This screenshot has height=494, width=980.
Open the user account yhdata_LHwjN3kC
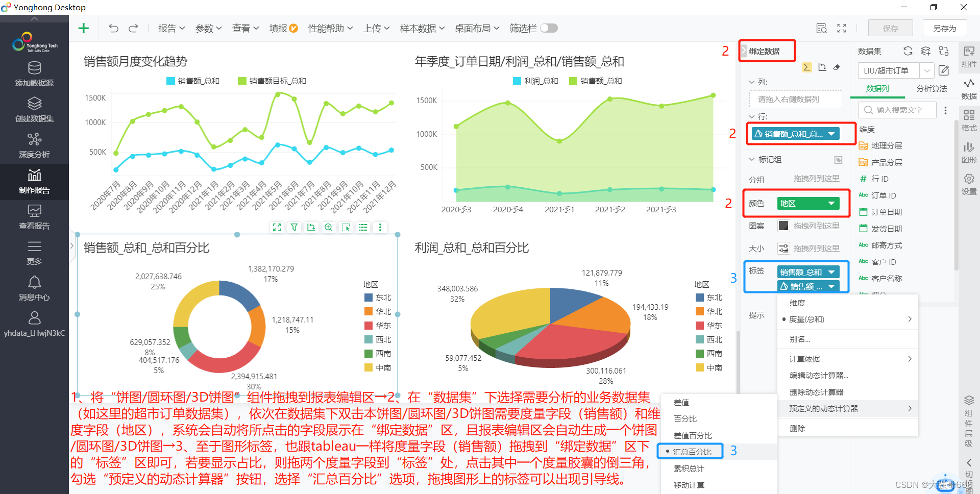coord(34,325)
